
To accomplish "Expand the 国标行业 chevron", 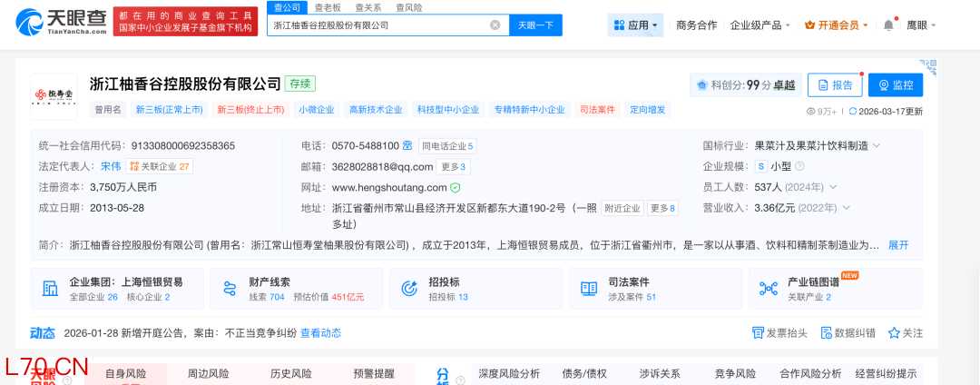I will (877, 146).
